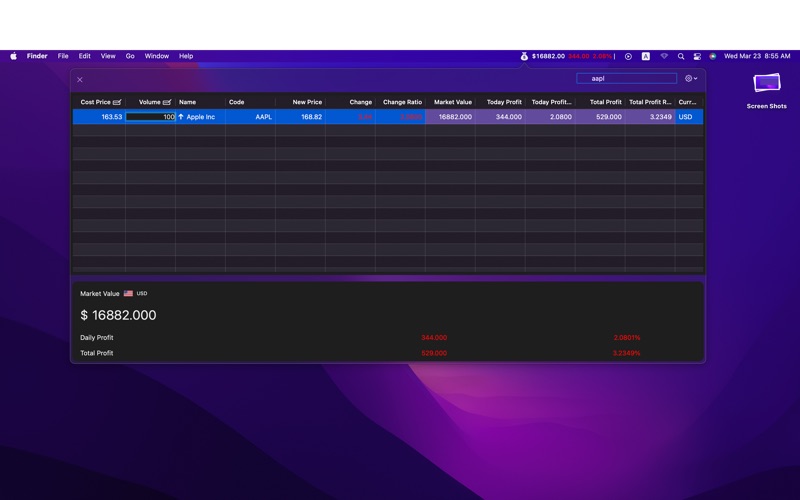Open the View menu

pyautogui.click(x=108, y=56)
